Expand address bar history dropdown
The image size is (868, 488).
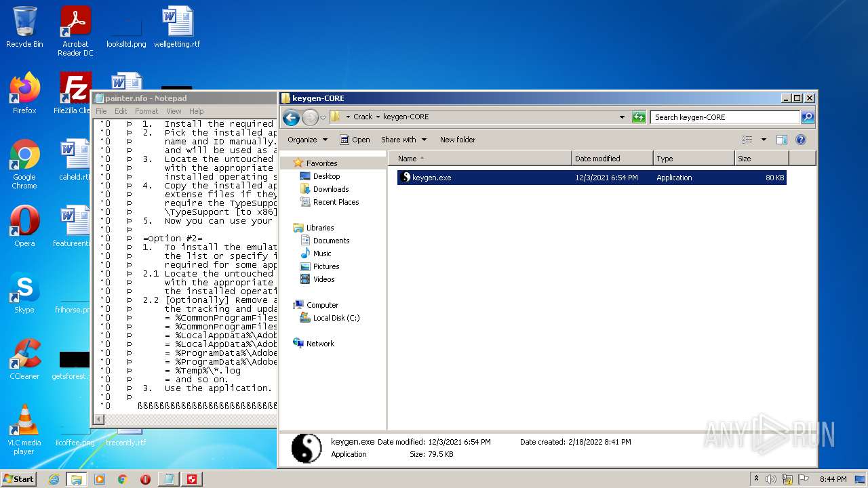pyautogui.click(x=622, y=117)
